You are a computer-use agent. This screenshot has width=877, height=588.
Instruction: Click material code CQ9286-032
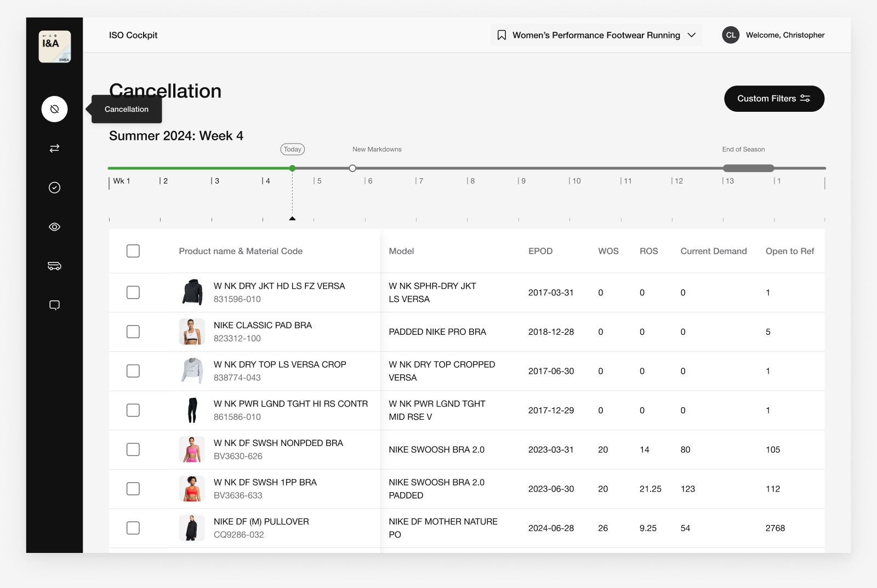239,535
